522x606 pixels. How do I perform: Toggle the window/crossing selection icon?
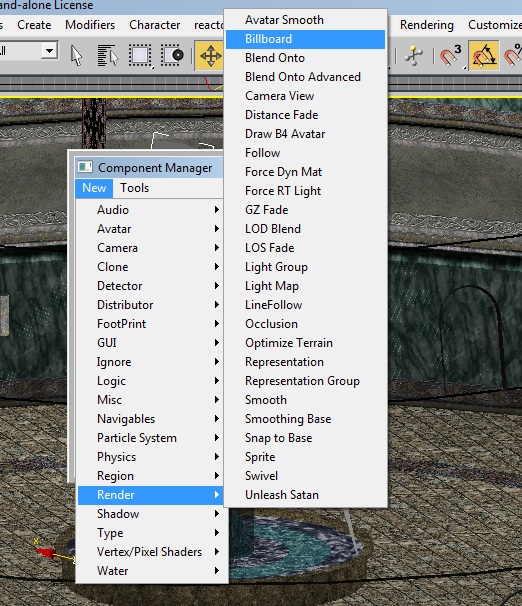[x=172, y=56]
